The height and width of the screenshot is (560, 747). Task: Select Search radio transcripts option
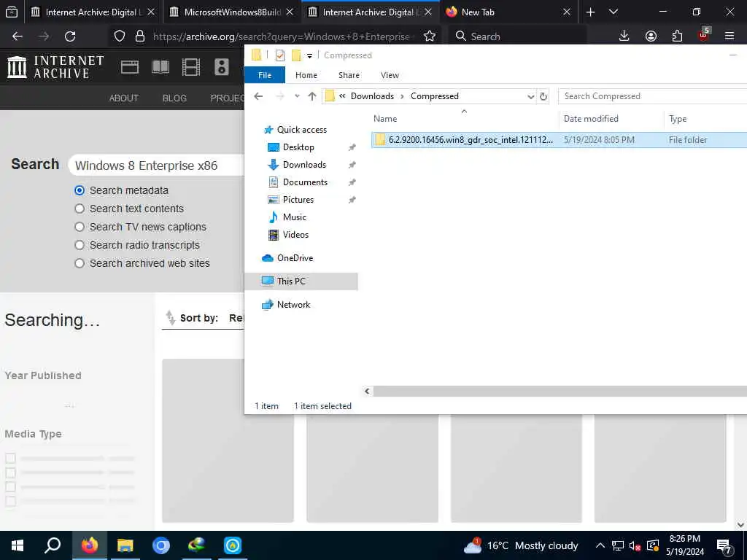pyautogui.click(x=80, y=245)
